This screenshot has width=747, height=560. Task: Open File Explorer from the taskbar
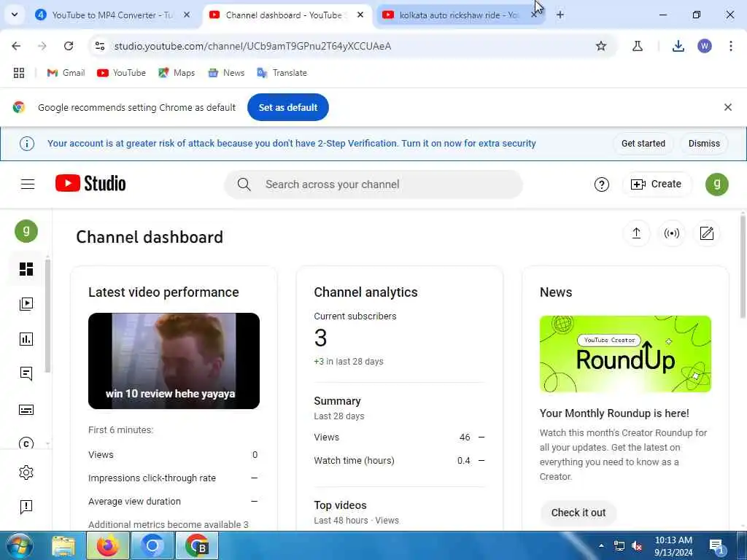(x=63, y=546)
